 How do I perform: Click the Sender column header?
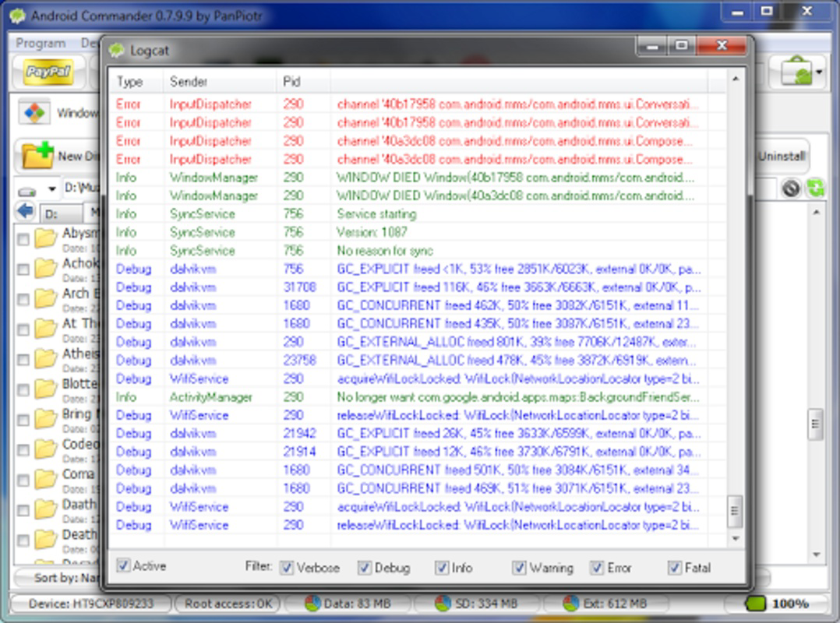pyautogui.click(x=220, y=81)
